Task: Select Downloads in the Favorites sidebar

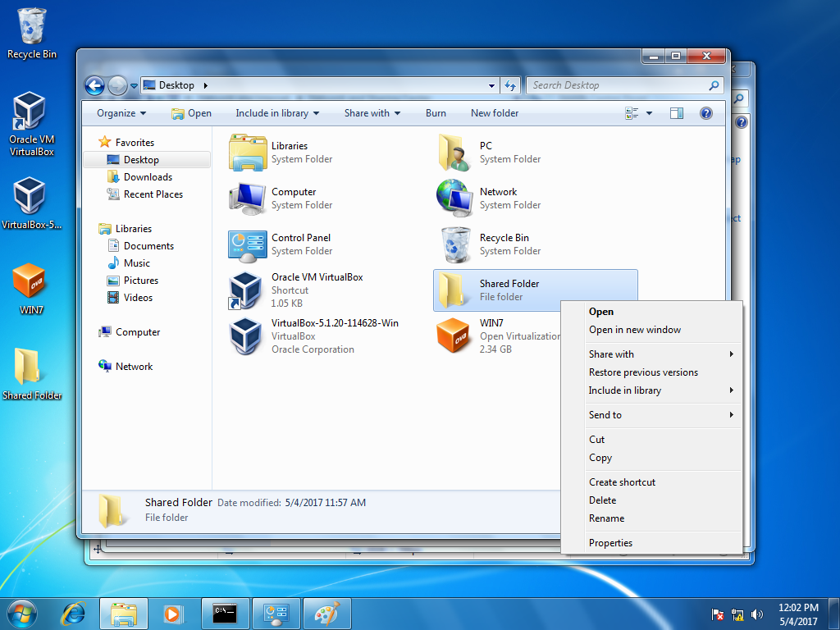Action: [148, 177]
